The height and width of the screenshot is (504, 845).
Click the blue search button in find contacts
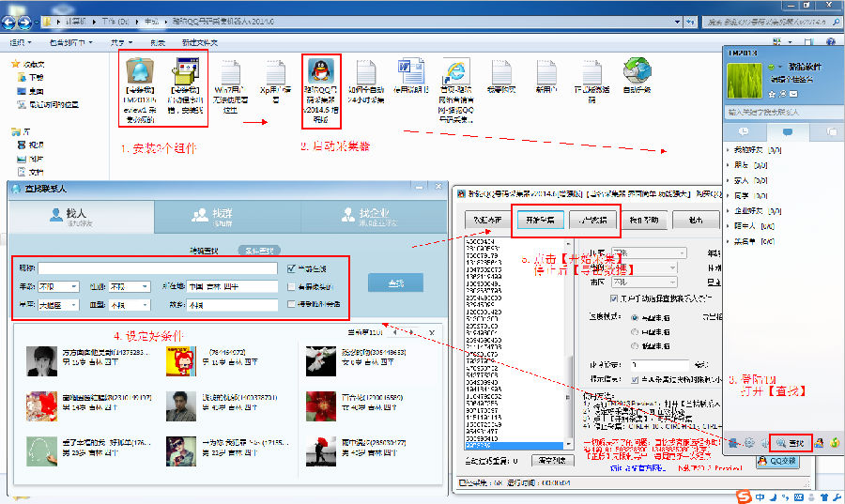tap(395, 283)
